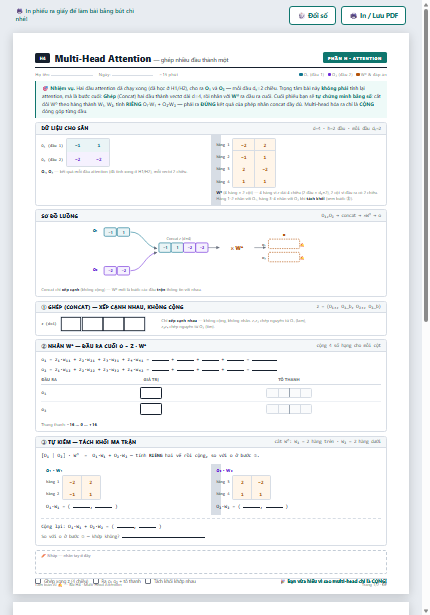Click the PHẦN H - ATTENTION badge
430x615 pixels.
[x=355, y=58]
